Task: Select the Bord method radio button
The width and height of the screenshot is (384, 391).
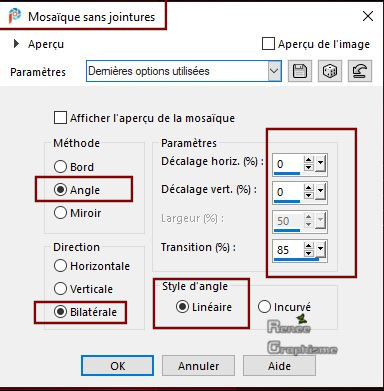Action: [60, 167]
